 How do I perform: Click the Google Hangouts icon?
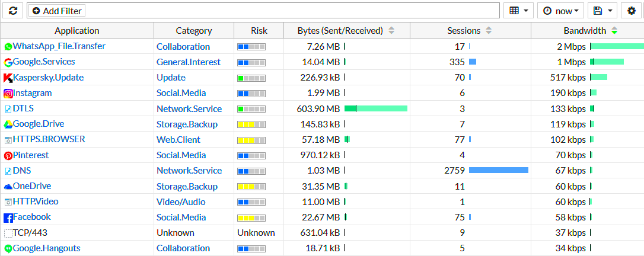(8, 249)
